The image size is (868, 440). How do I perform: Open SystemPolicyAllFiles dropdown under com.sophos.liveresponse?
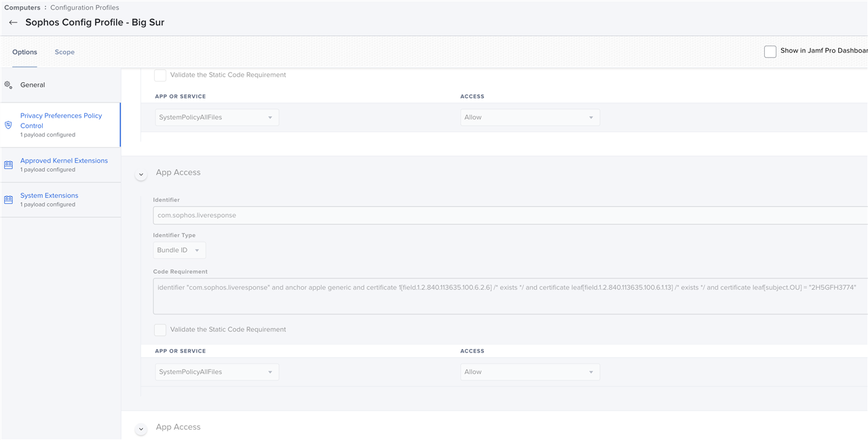pyautogui.click(x=216, y=372)
